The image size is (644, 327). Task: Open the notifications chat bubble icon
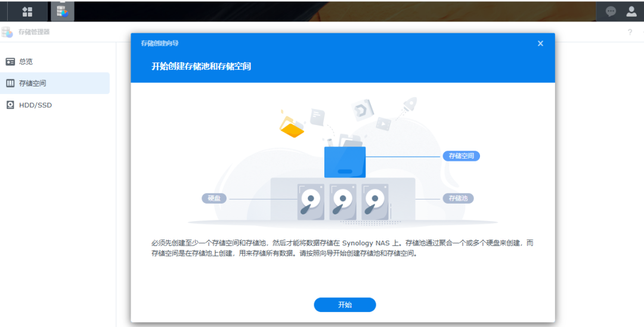pos(611,11)
